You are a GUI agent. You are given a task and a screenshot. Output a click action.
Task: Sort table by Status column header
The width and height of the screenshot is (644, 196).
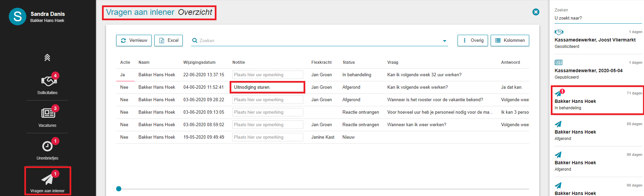(349, 62)
